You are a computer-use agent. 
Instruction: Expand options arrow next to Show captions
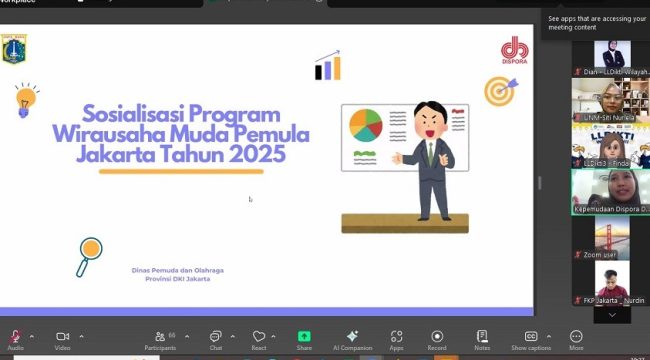pyautogui.click(x=549, y=336)
